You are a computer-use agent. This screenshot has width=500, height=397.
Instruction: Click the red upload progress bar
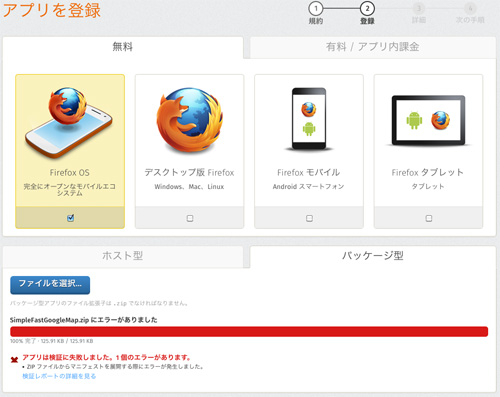[x=249, y=332]
